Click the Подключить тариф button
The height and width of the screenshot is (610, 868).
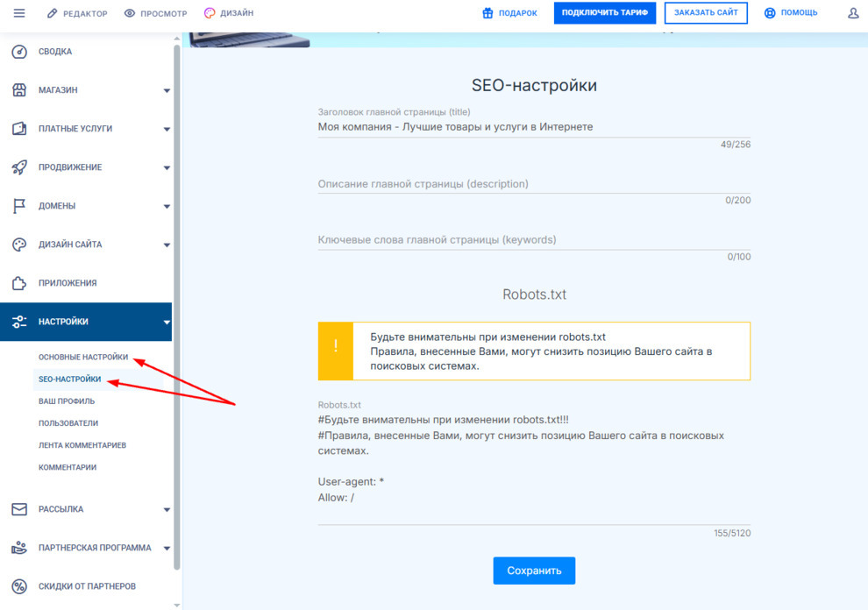(604, 13)
